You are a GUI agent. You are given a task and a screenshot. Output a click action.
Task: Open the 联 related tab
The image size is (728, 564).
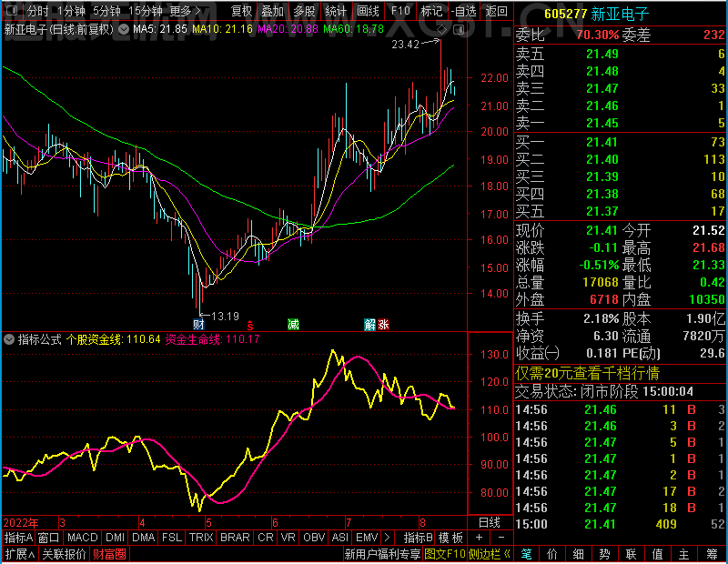[x=631, y=554]
